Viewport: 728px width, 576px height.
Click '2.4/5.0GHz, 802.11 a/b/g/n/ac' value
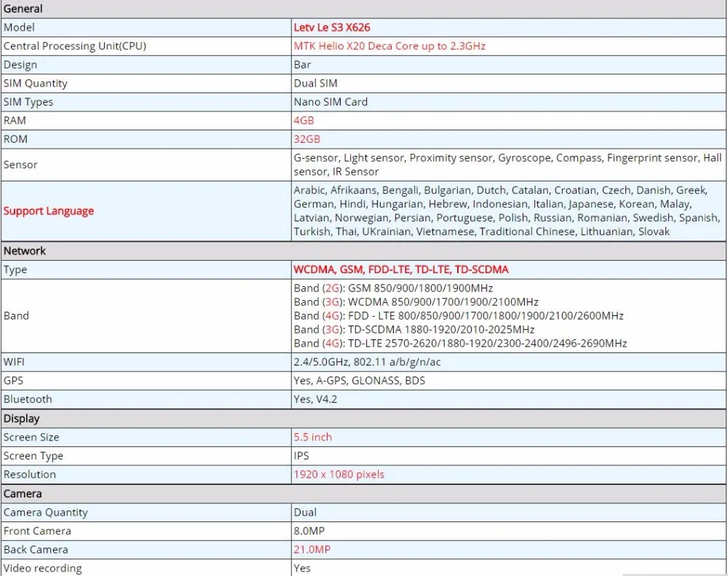click(x=367, y=362)
